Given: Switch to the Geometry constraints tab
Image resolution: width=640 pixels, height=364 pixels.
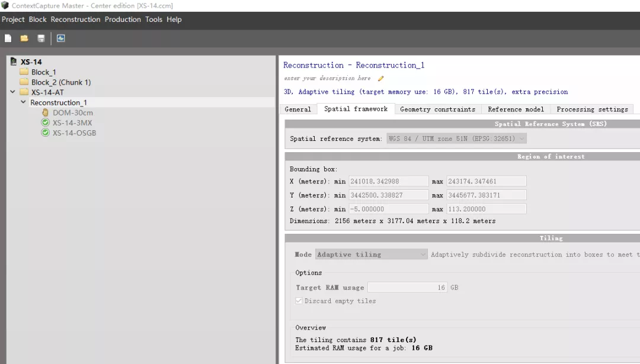Looking at the screenshot, I should (x=438, y=109).
